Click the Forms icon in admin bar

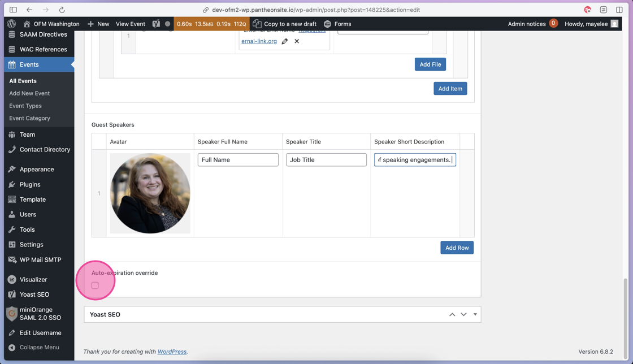tap(327, 24)
